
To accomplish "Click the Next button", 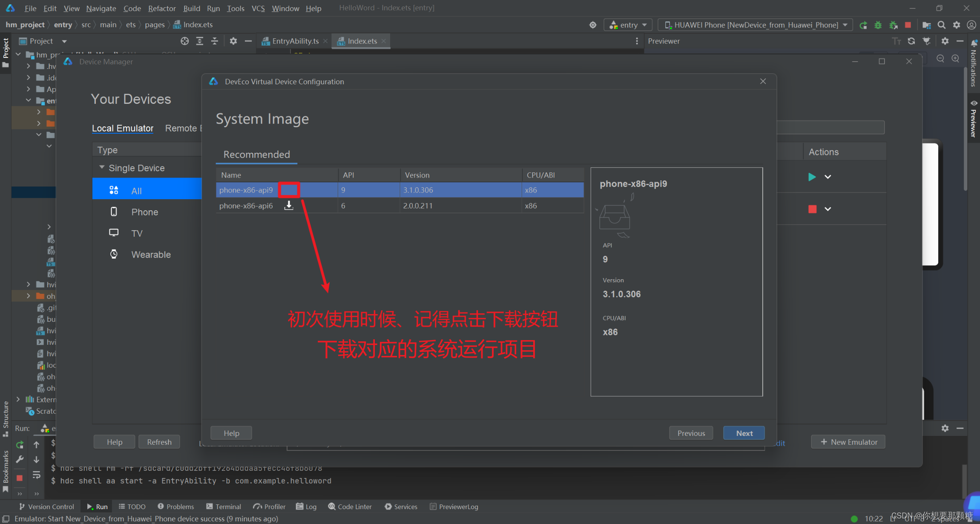I will [x=744, y=433].
